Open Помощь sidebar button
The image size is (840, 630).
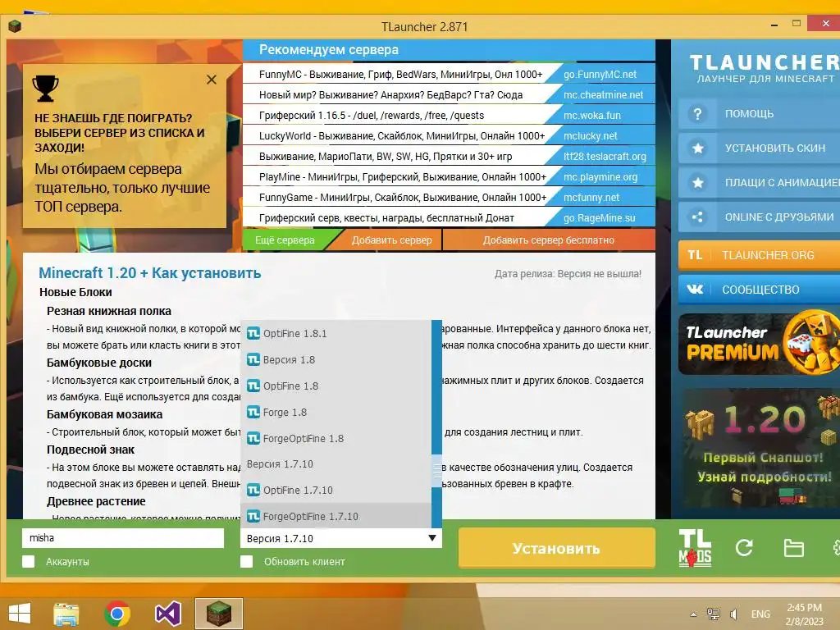pyautogui.click(x=759, y=113)
